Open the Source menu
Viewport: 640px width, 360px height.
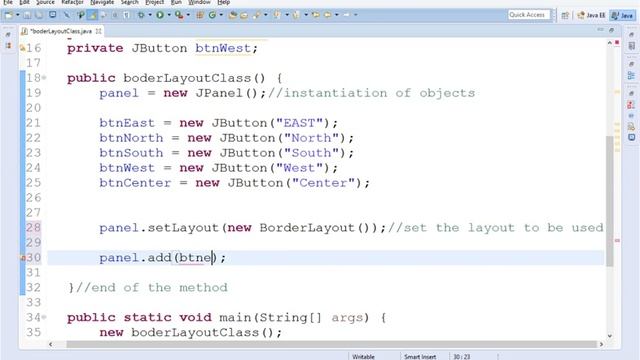coord(45,2)
